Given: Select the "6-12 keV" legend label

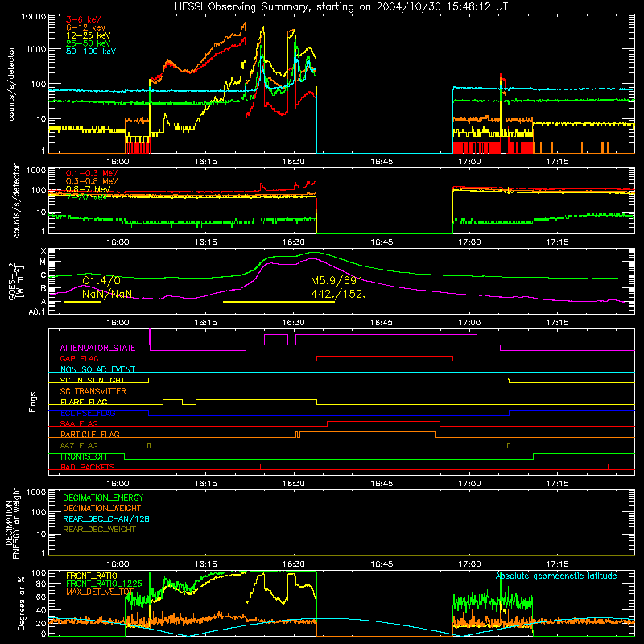Looking at the screenshot, I should point(86,27).
